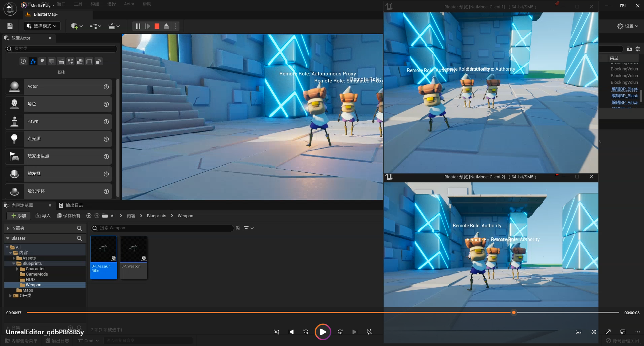Save the current level with disk icon
The height and width of the screenshot is (346, 644).
tap(10, 26)
